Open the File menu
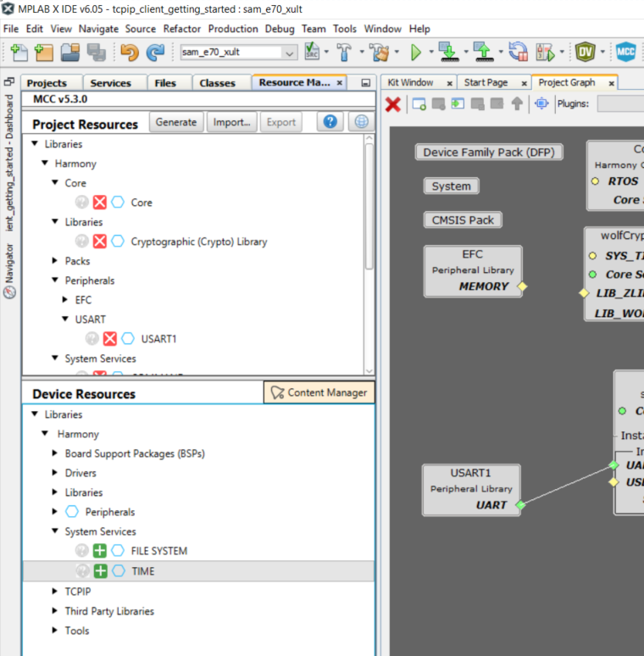This screenshot has width=644, height=656. tap(11, 29)
